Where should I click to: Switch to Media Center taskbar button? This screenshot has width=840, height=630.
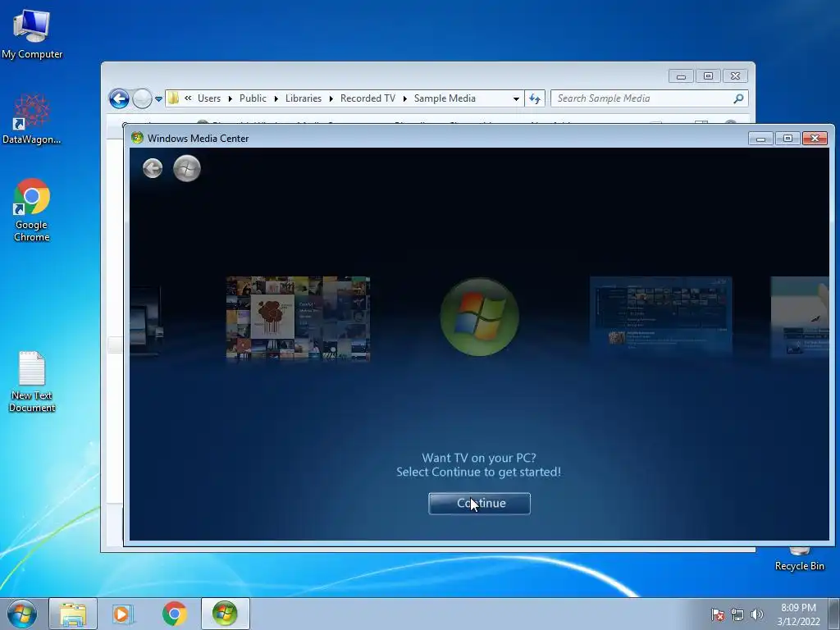tap(225, 614)
